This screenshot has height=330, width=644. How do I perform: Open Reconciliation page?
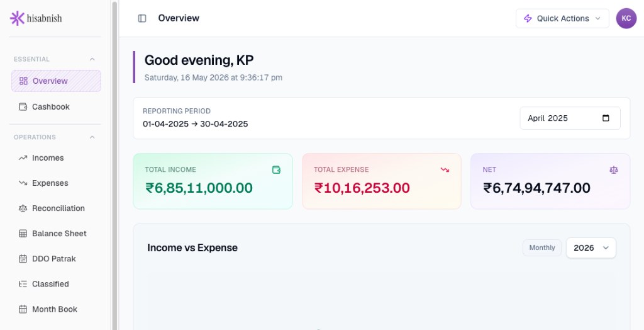tap(56, 208)
